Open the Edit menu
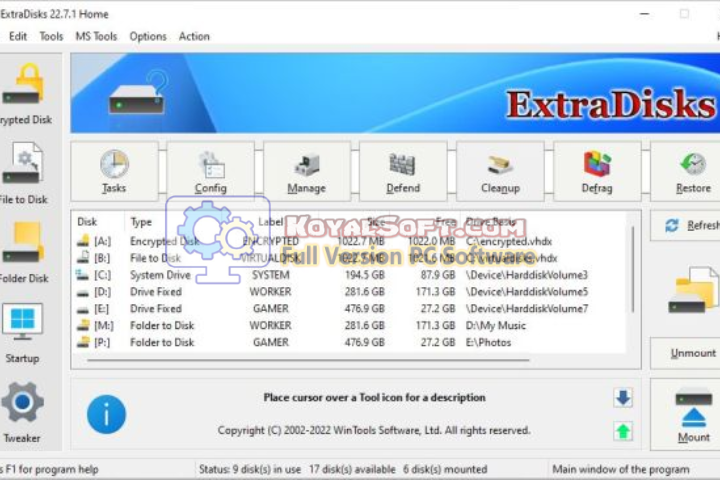The image size is (720, 480). 18,36
